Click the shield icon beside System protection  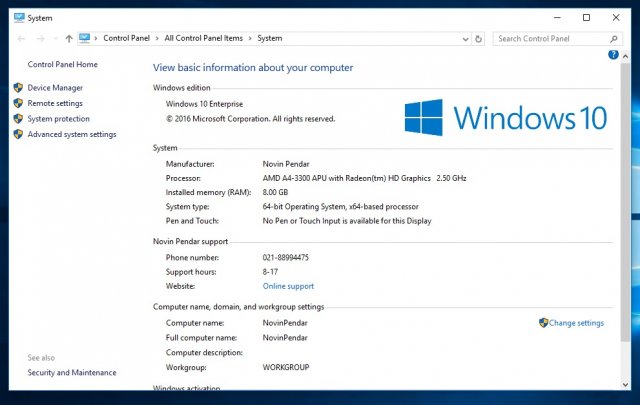(x=18, y=119)
